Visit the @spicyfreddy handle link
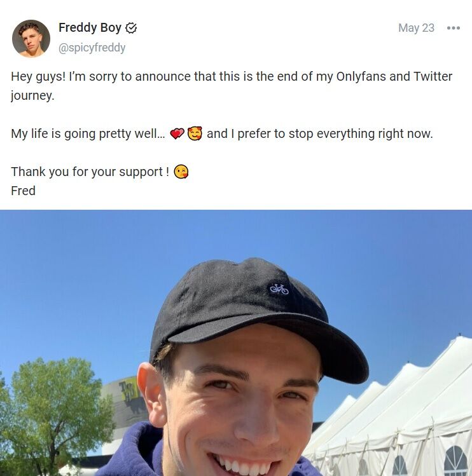The height and width of the screenshot is (476, 472). point(92,48)
